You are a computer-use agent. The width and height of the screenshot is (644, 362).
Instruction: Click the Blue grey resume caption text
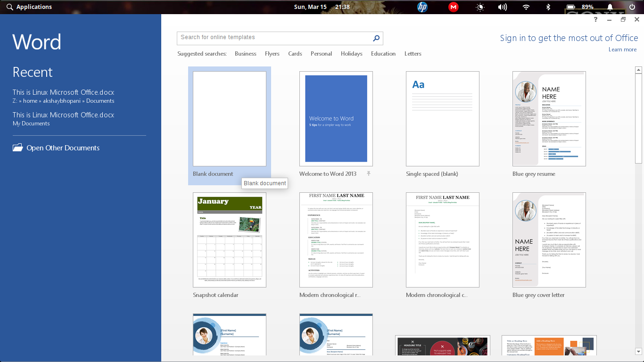tap(534, 174)
